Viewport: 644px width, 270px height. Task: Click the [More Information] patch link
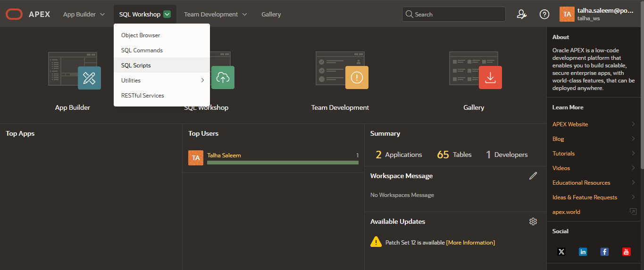tap(470, 242)
